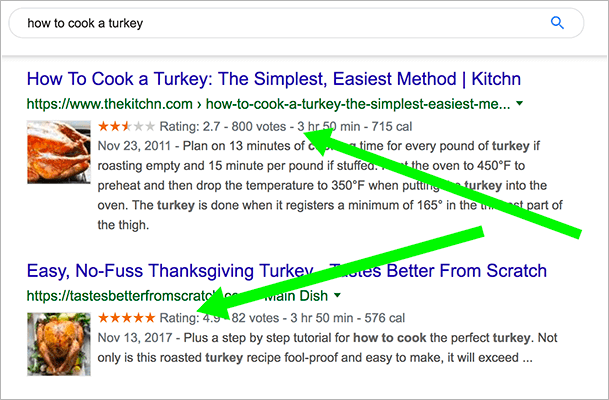Click the five orange stars rating
609x400 pixels.
pos(127,318)
